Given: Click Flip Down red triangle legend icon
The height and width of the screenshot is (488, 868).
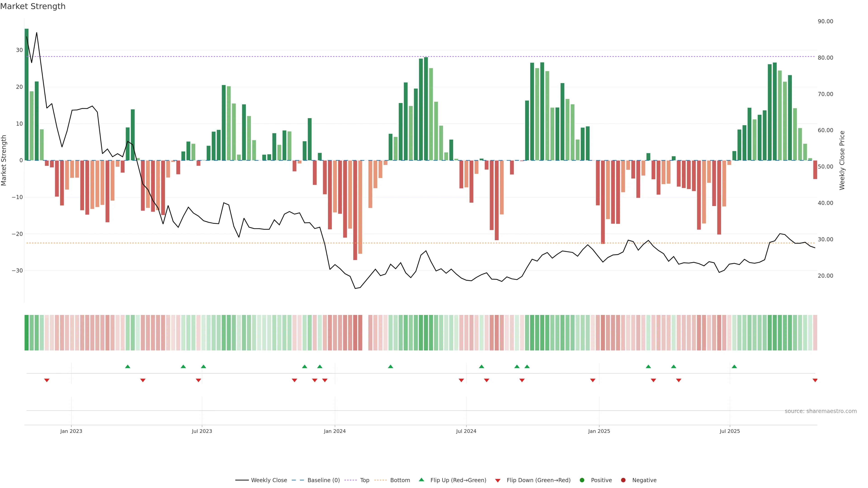Looking at the screenshot, I should pos(498,481).
